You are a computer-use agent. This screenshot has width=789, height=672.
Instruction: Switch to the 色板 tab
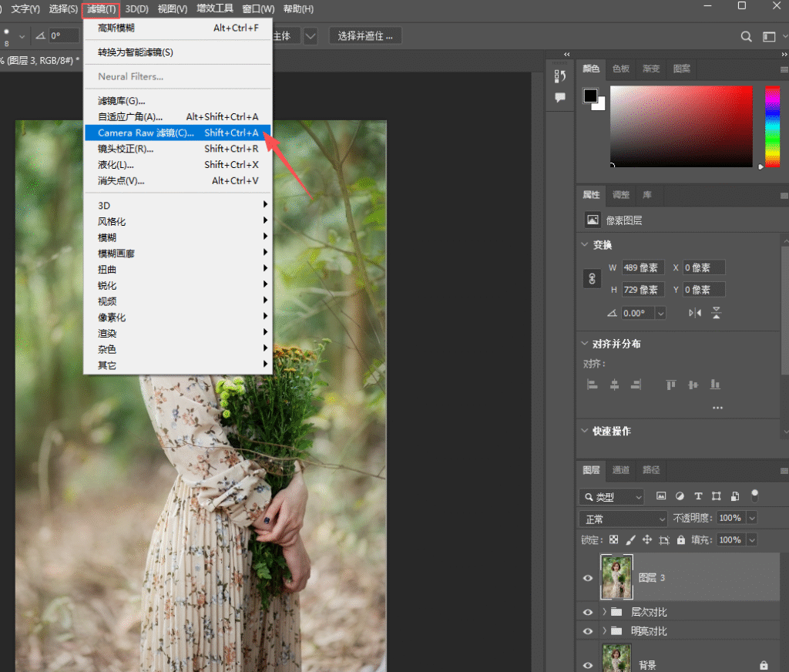tap(621, 69)
